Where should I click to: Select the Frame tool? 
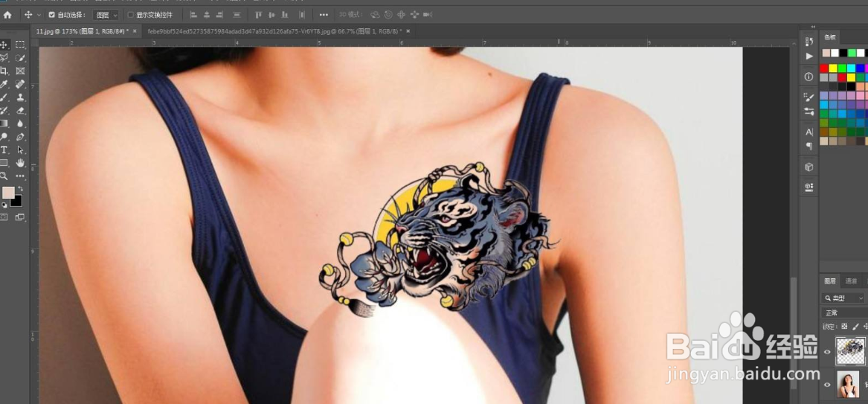point(21,71)
